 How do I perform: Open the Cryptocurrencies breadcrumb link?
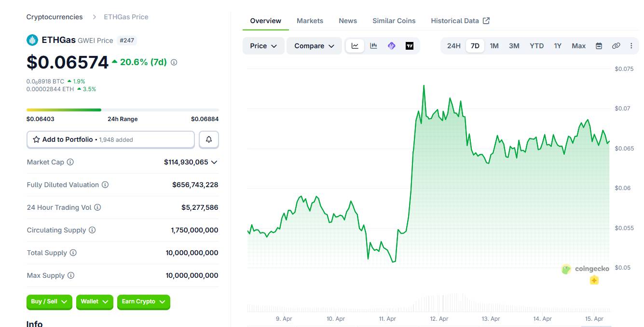pos(54,16)
